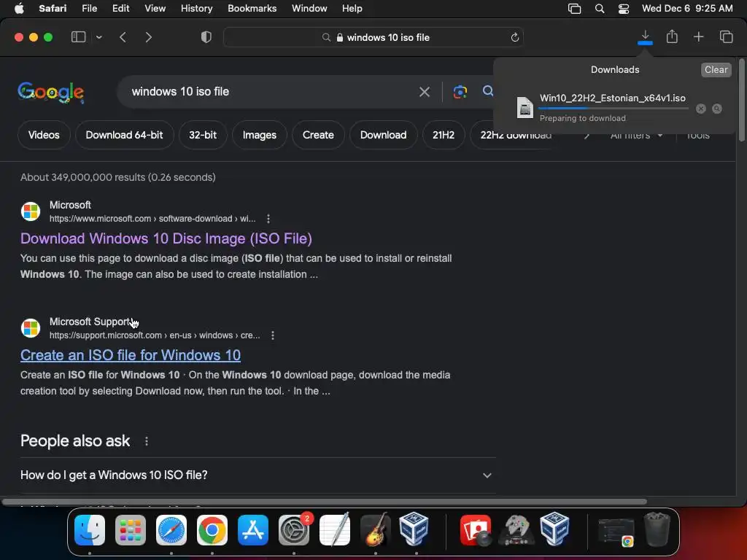Open Create an ISO file for Windows 10
This screenshot has width=747, height=560.
(x=131, y=355)
